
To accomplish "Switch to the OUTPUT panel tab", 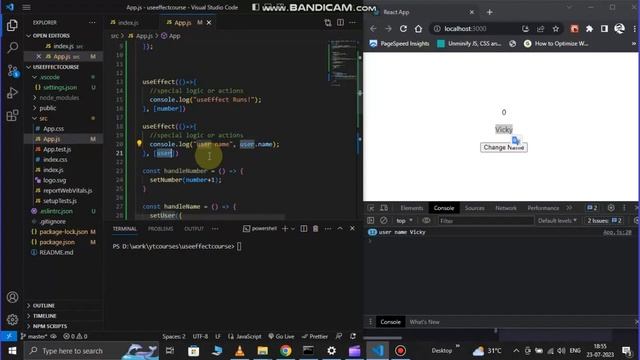I will [x=194, y=229].
